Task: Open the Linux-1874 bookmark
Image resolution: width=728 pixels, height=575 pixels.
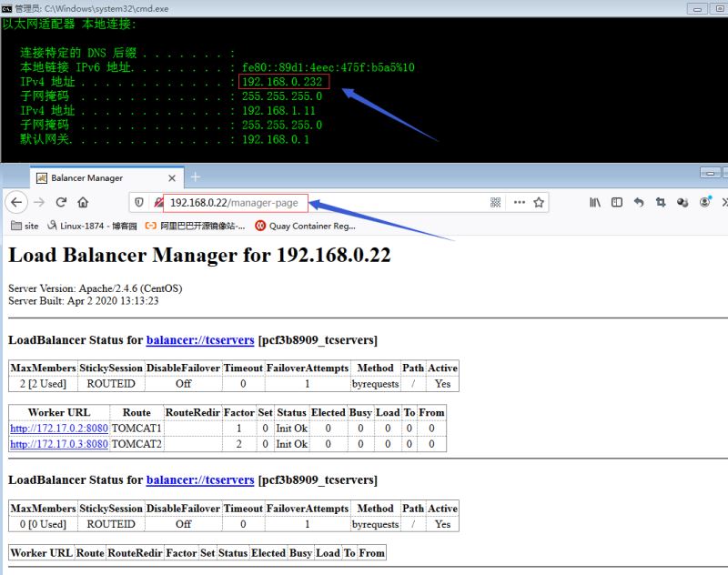Action: coord(90,226)
